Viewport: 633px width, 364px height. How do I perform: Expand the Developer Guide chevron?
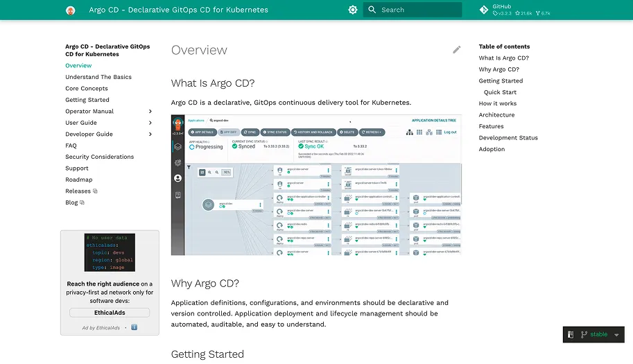150,134
